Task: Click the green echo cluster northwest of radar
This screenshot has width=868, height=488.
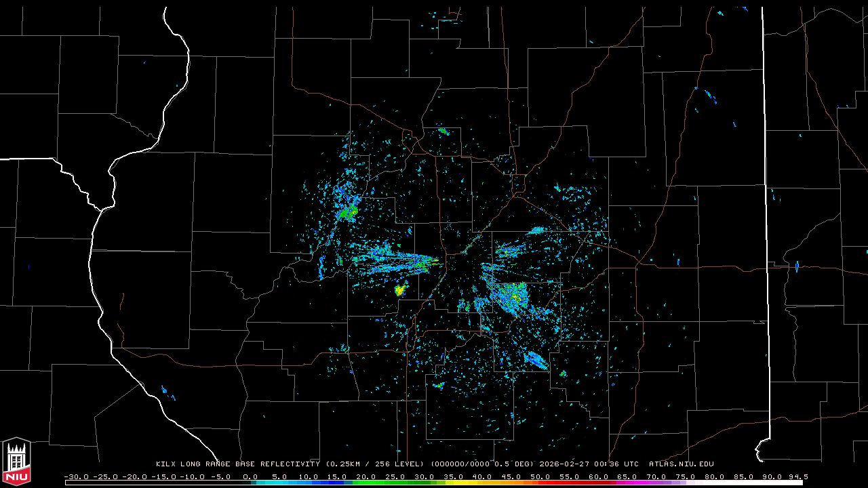Action: 349,212
